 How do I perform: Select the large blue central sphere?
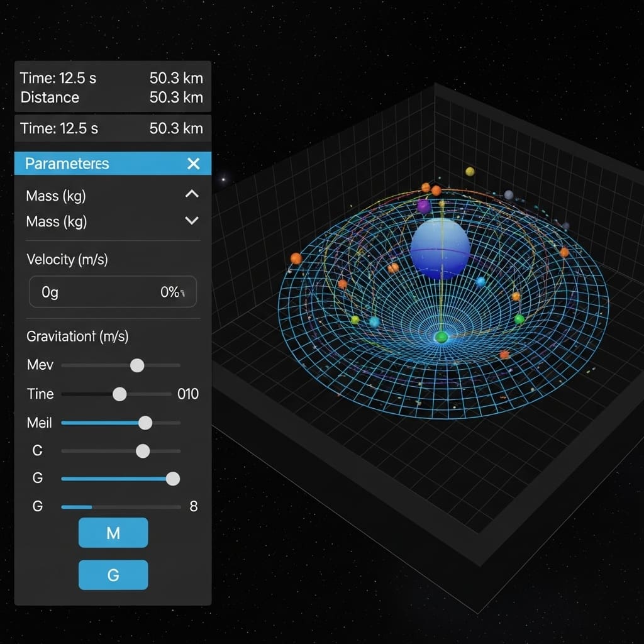tap(440, 248)
